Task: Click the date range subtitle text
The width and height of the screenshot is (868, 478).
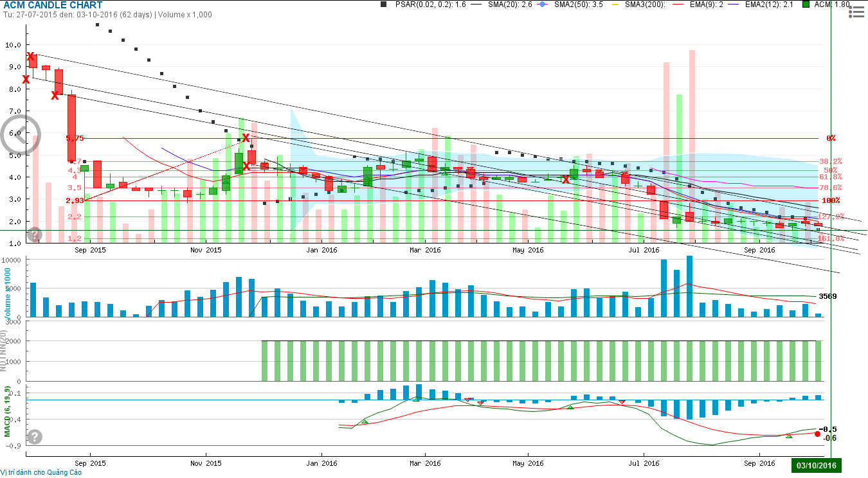Action: pos(107,14)
